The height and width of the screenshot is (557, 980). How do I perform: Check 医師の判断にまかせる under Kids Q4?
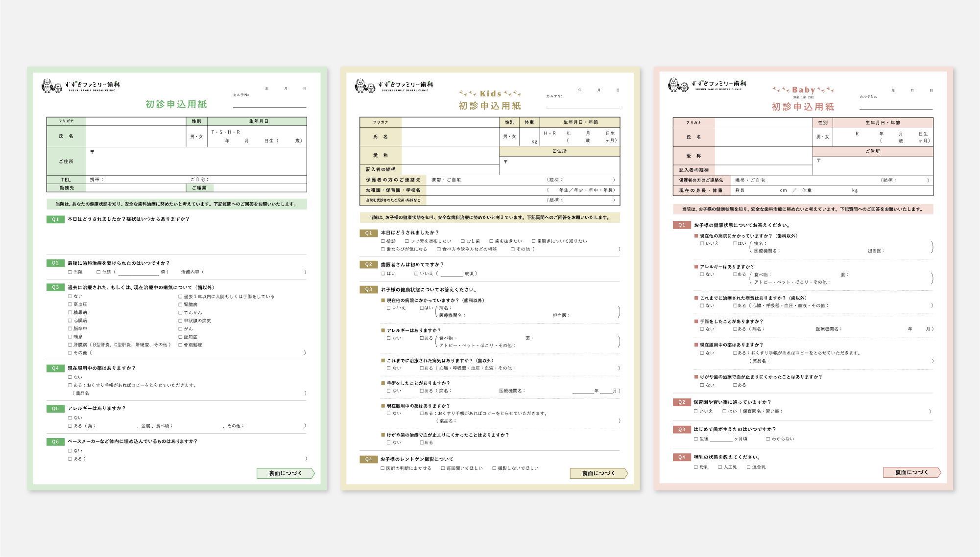click(x=382, y=468)
